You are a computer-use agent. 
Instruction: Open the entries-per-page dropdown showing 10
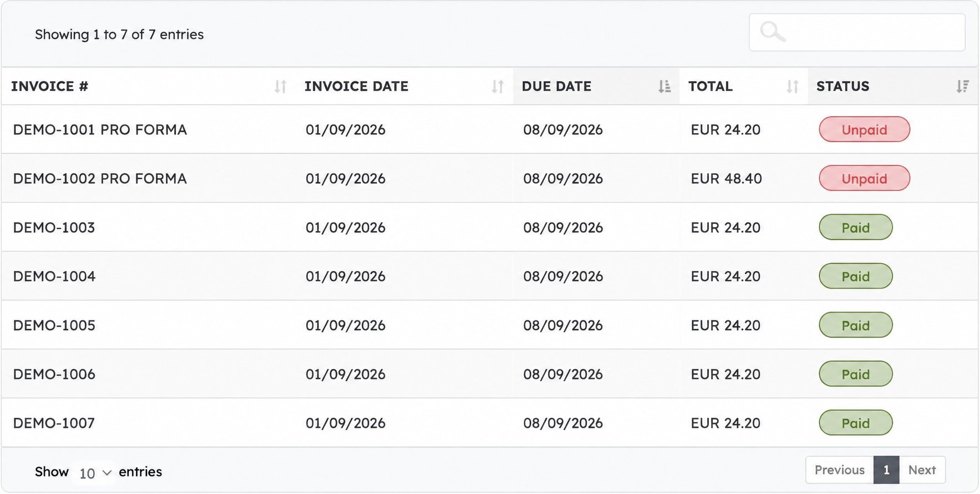click(95, 473)
